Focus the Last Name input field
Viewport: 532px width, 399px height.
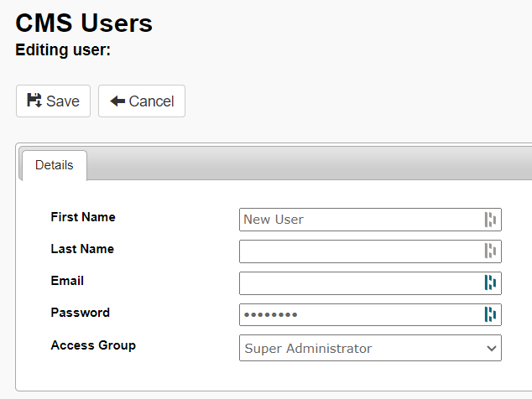[x=370, y=251]
